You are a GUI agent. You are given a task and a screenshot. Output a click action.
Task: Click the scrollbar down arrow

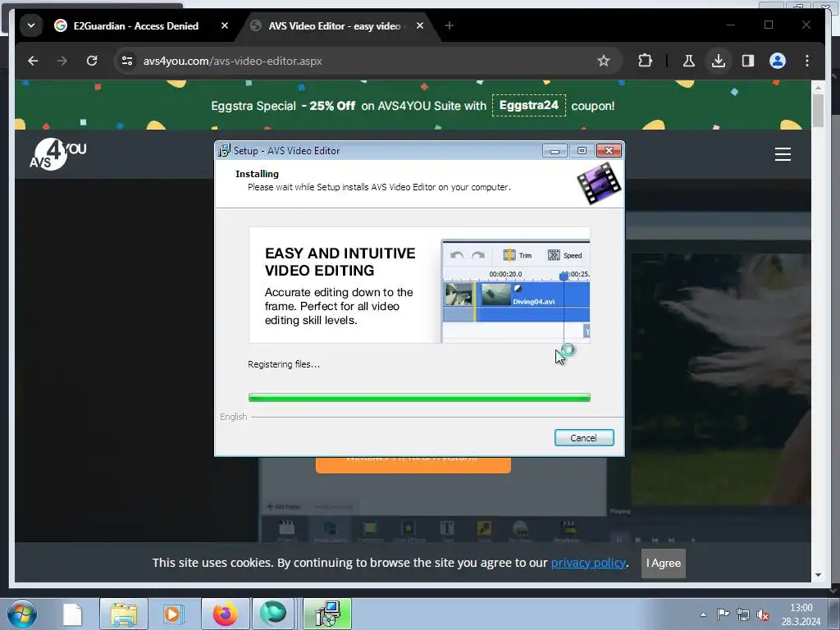(818, 575)
